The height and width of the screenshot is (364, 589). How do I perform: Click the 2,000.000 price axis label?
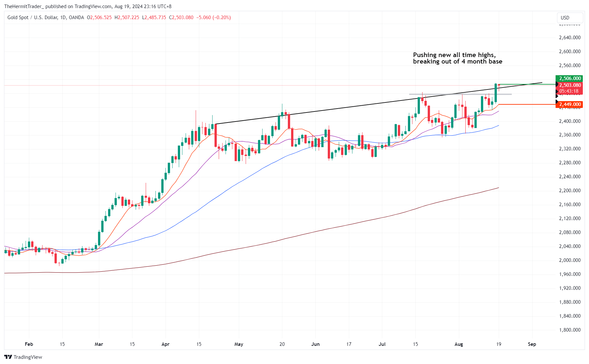click(570, 260)
